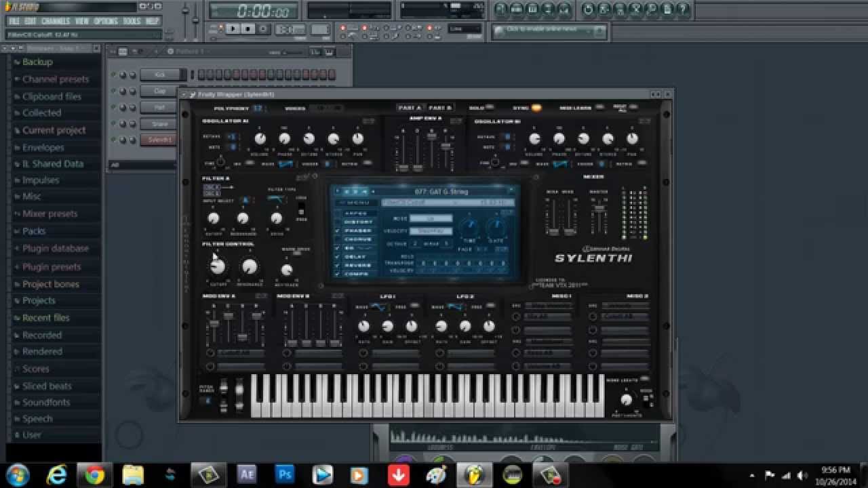Viewport: 868px width, 488px height.
Task: Toggle the Sylenth1 channel mute LED
Action: coord(114,140)
